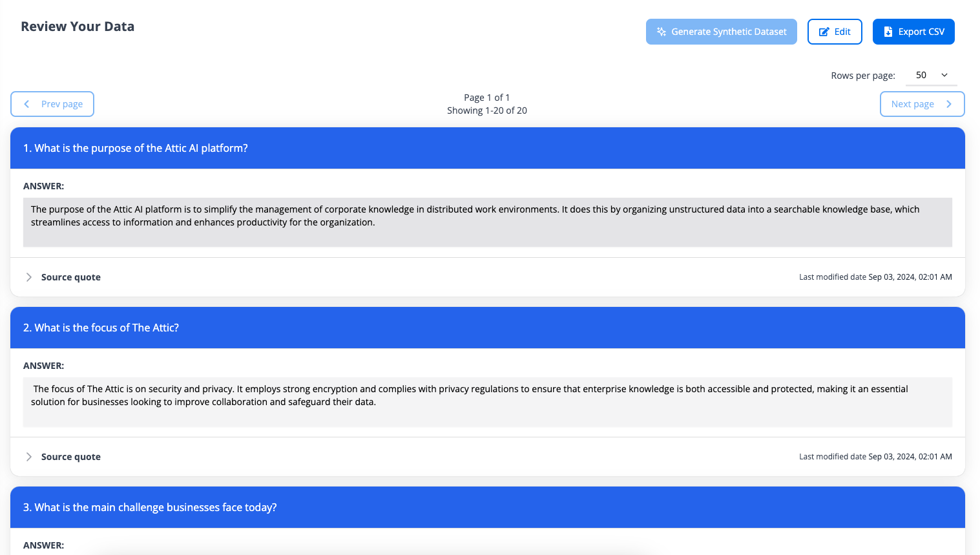Click the file download icon on Export CSV
This screenshot has height=555, width=980.
tap(888, 32)
